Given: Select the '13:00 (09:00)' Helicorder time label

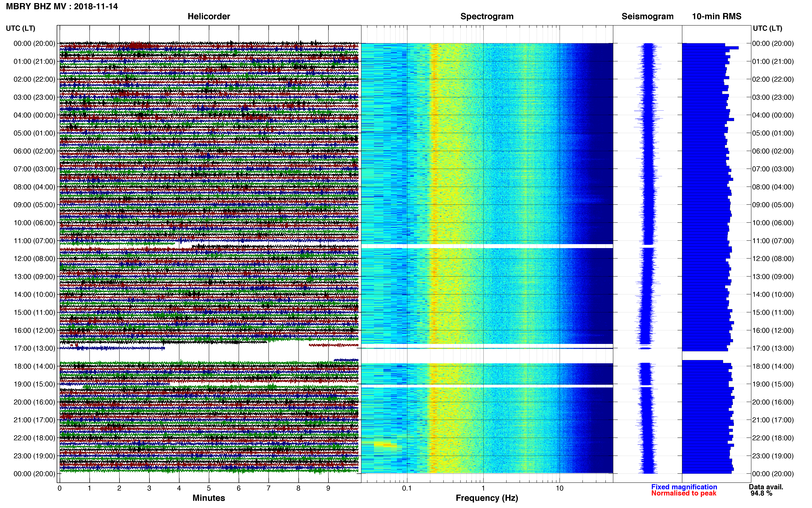Looking at the screenshot, I should [x=34, y=277].
